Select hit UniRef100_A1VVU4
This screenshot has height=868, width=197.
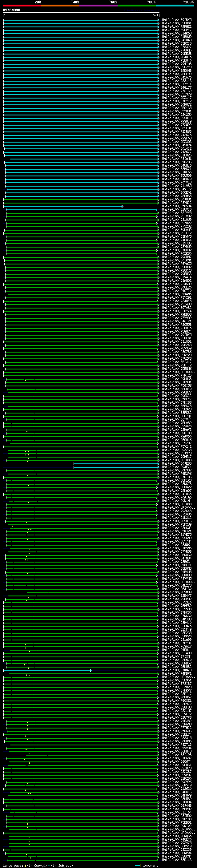pyautogui.click(x=176, y=748)
